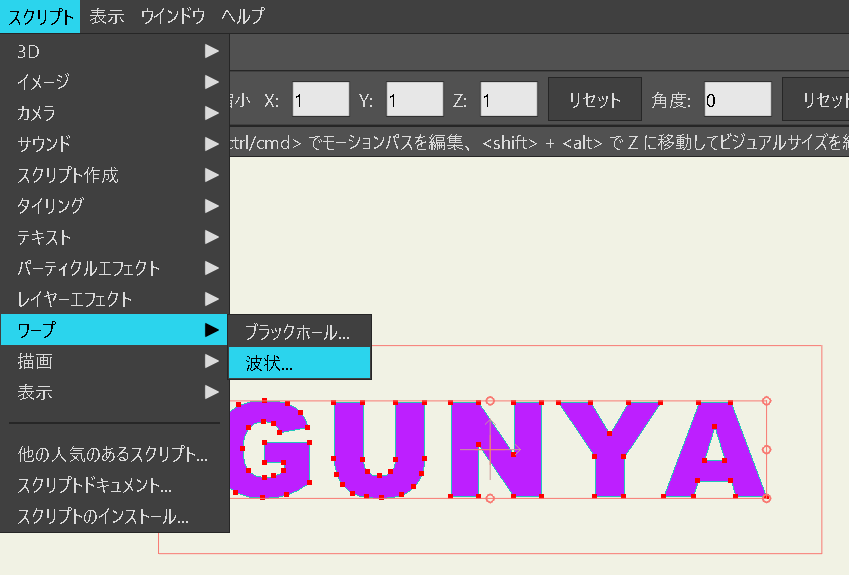Click the 角度 input field
849x575 pixels.
tap(737, 100)
